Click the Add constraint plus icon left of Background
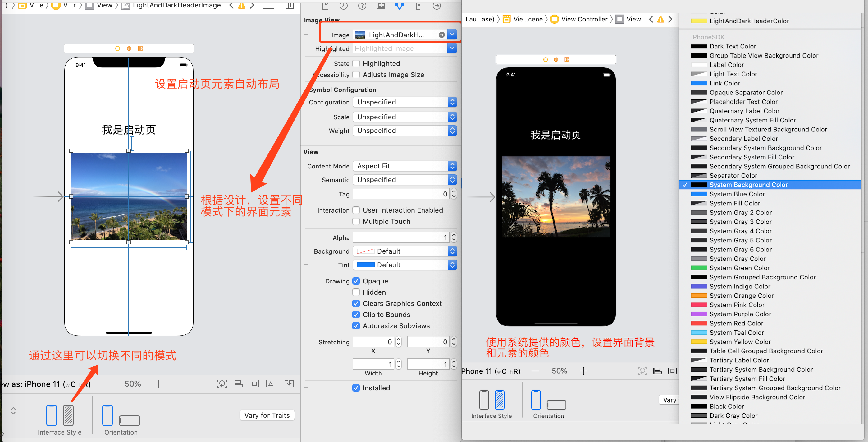868x442 pixels. (306, 251)
